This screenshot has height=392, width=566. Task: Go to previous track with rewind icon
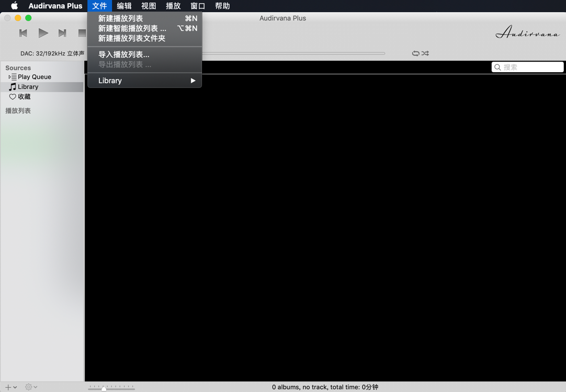pyautogui.click(x=23, y=32)
